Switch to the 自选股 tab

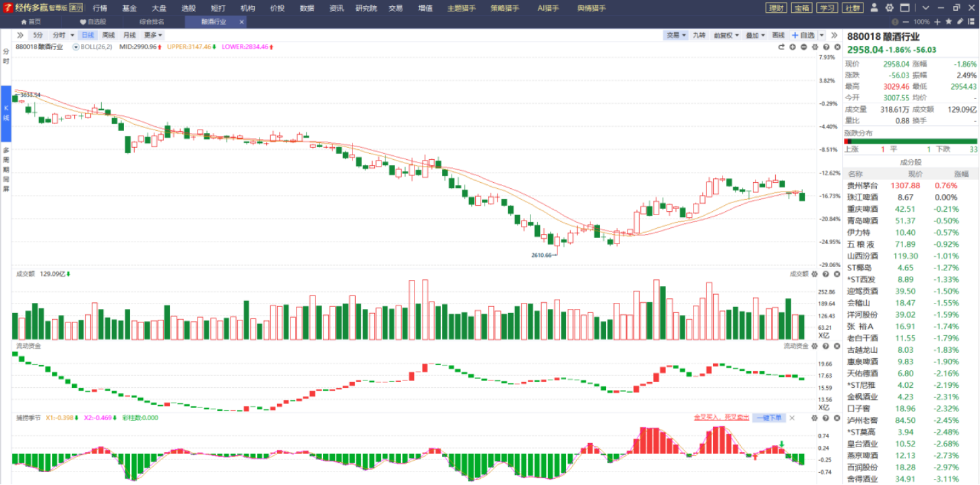[x=93, y=22]
